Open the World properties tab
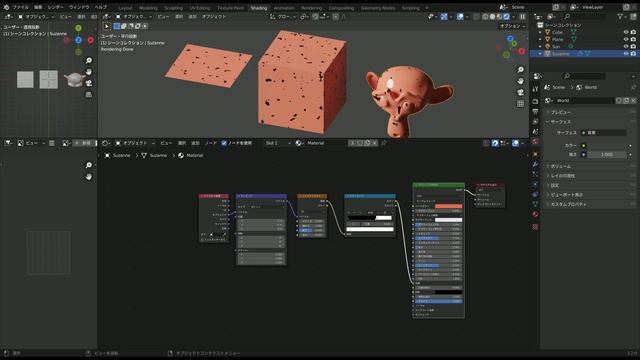This screenshot has height=360, width=640. click(x=535, y=142)
